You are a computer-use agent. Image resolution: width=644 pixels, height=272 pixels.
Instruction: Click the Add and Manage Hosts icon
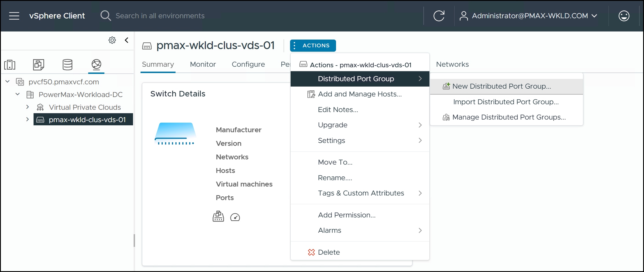point(311,94)
